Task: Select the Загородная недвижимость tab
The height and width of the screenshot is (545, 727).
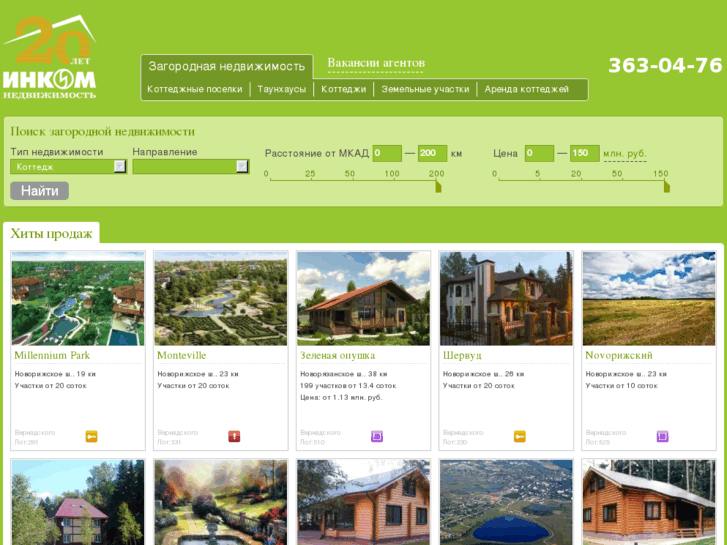Action: pos(227,66)
